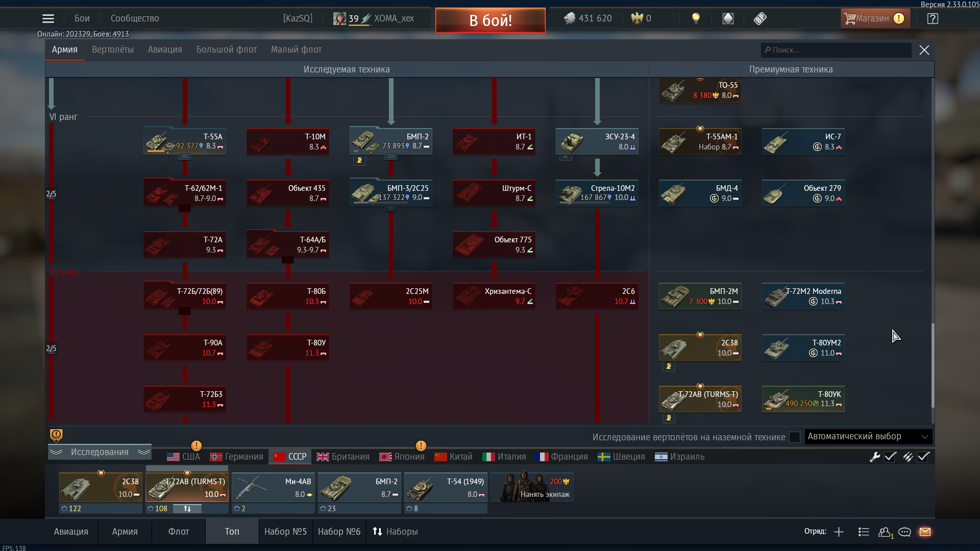Open the hamburger main menu

click(x=48, y=18)
